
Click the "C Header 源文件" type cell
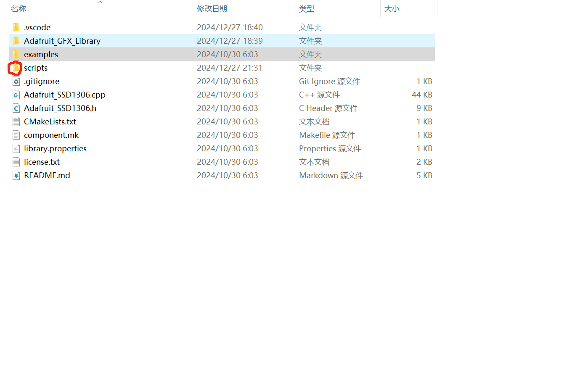[328, 108]
